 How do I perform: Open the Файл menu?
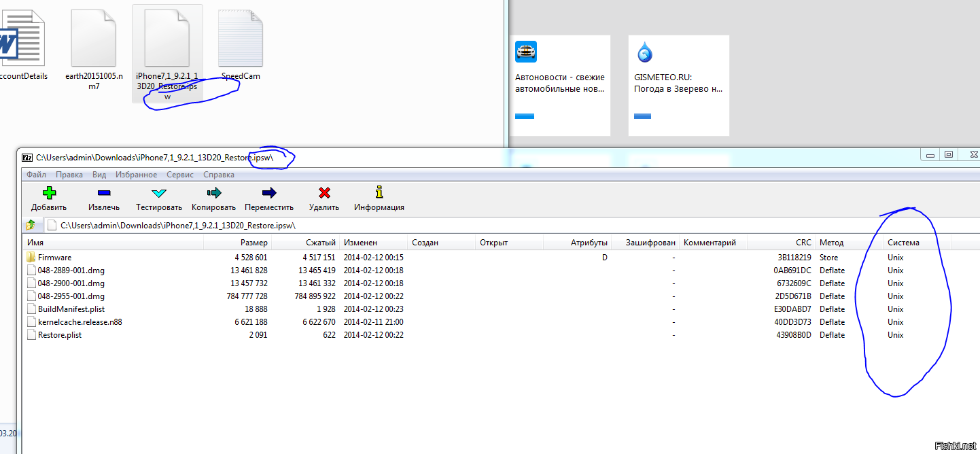point(36,175)
